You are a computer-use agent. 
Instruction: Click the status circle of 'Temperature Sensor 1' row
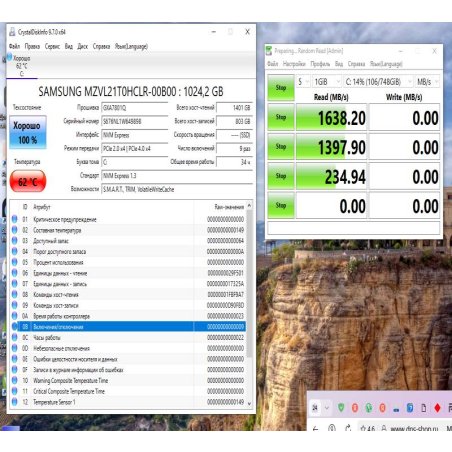pyautogui.click(x=15, y=402)
